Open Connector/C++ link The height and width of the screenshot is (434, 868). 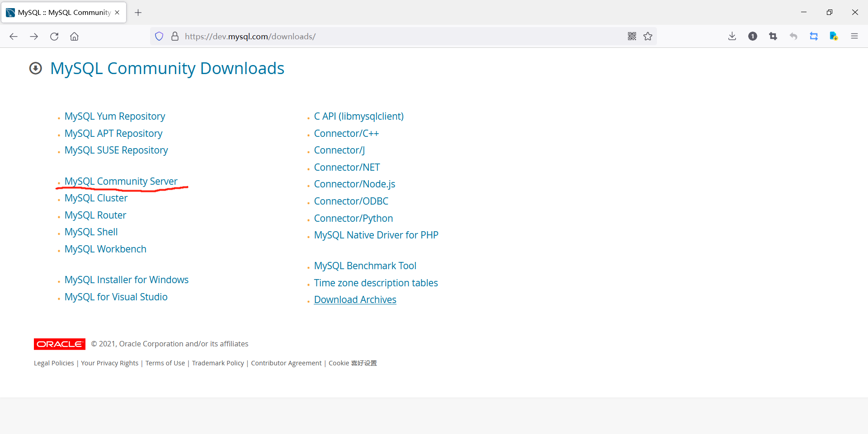[347, 134]
